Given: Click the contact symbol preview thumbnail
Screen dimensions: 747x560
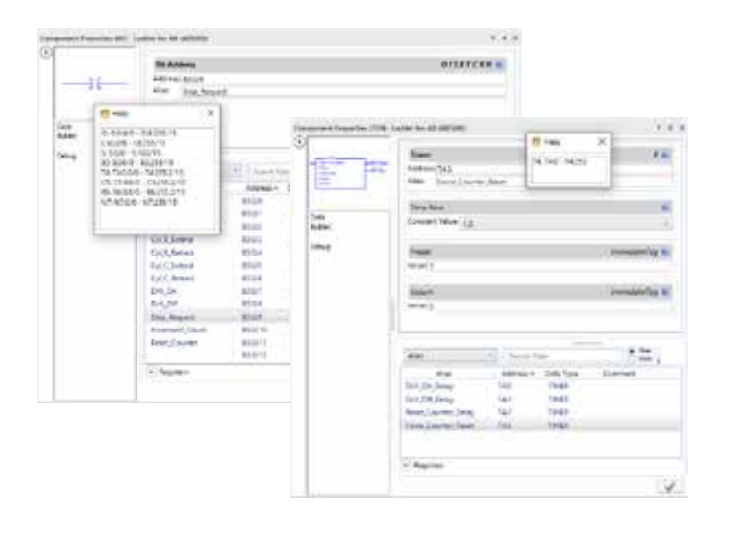Looking at the screenshot, I should 95,83.
